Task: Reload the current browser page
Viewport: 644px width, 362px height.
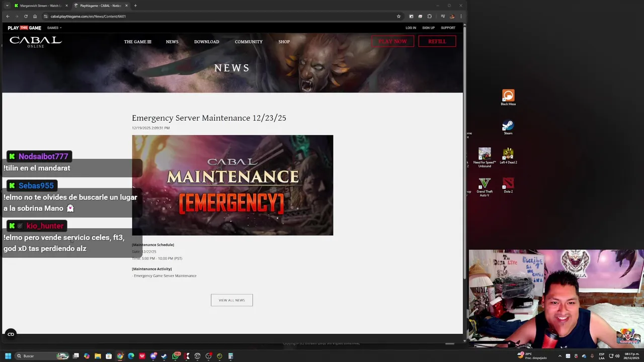Action: coord(26,16)
